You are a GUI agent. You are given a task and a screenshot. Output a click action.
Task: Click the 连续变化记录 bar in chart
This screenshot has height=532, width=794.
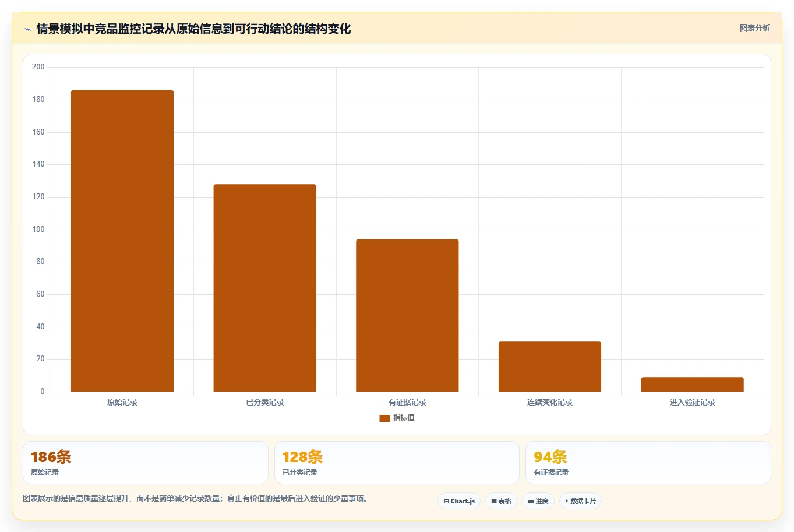[x=550, y=367]
